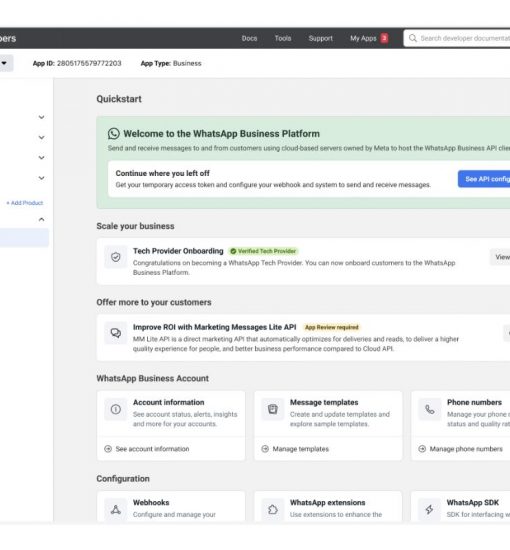Click the Message templates clipboard icon
Viewport: 510px width, 550px height.
273,409
